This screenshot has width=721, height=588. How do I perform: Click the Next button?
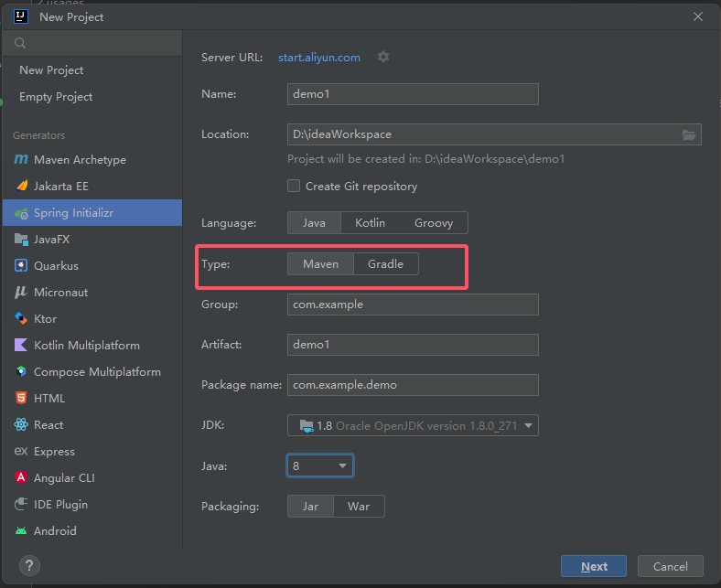pos(593,566)
